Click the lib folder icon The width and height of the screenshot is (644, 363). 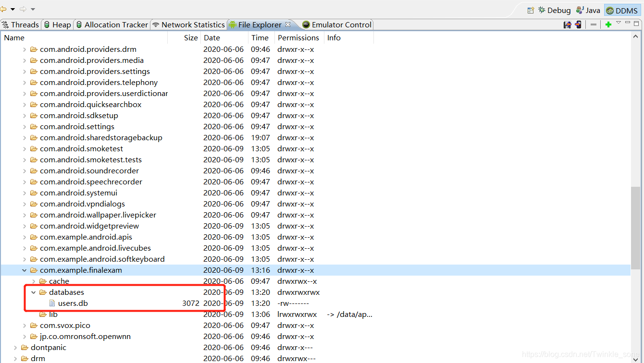point(43,315)
